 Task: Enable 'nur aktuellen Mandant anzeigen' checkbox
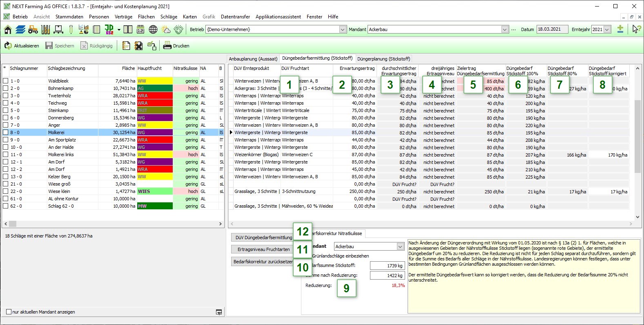(x=9, y=312)
